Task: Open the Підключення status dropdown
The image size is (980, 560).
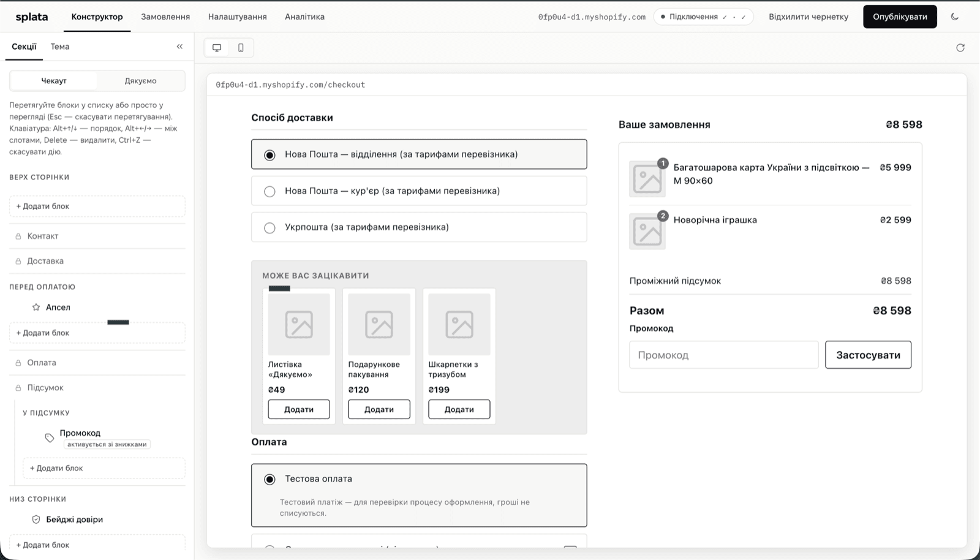Action: (703, 17)
